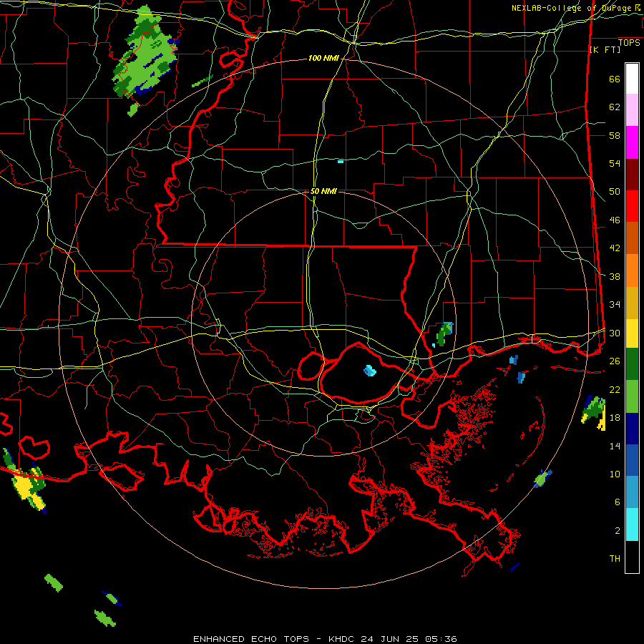Click the "66" legend value
Image resolution: width=644 pixels, height=644 pixels.
point(615,79)
